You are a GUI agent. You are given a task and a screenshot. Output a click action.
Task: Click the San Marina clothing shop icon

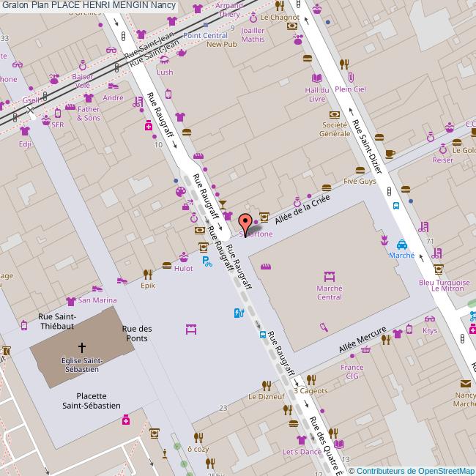[x=71, y=300]
